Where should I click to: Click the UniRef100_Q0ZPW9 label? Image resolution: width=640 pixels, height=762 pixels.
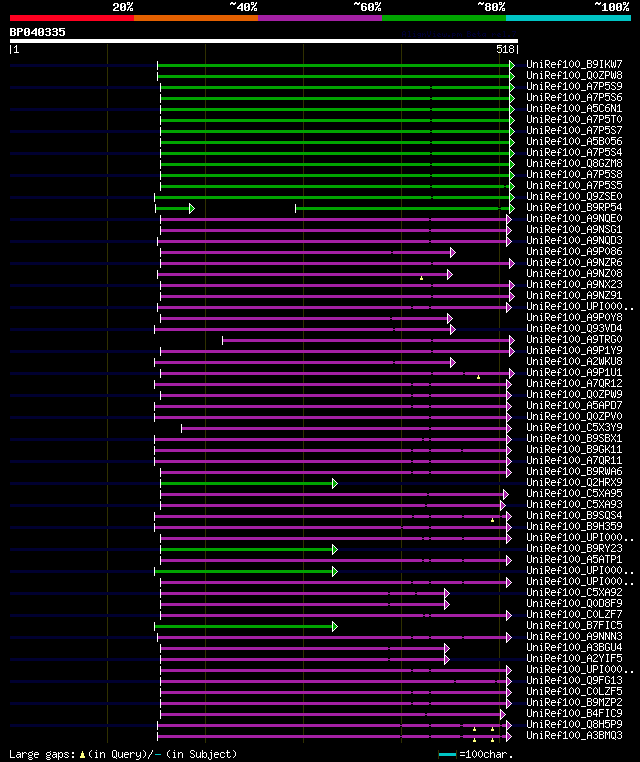pyautogui.click(x=574, y=395)
